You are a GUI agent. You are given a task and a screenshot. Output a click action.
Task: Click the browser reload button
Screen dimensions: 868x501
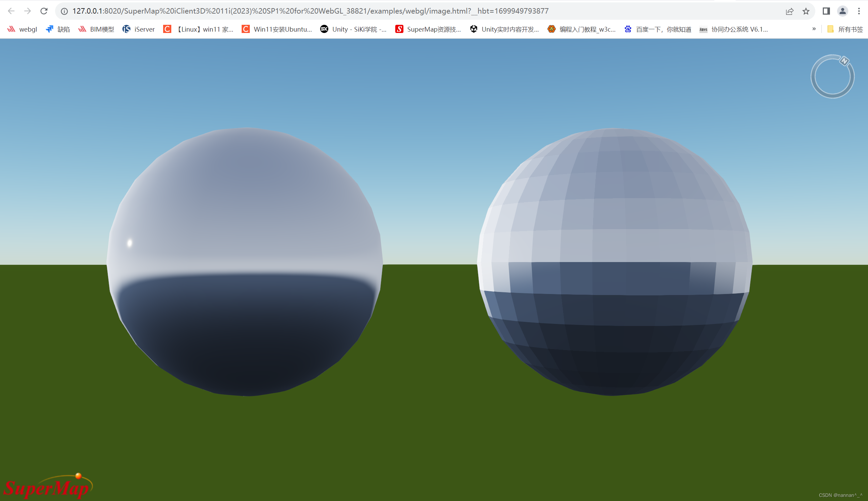[44, 11]
